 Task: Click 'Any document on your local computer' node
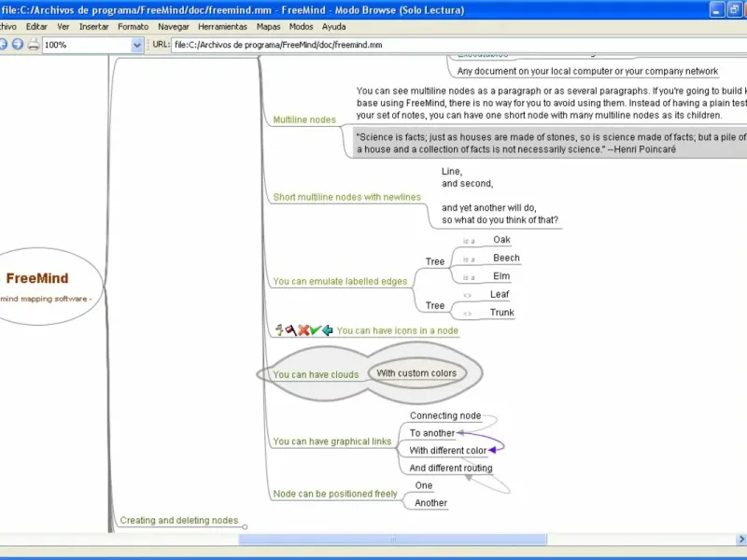click(587, 72)
